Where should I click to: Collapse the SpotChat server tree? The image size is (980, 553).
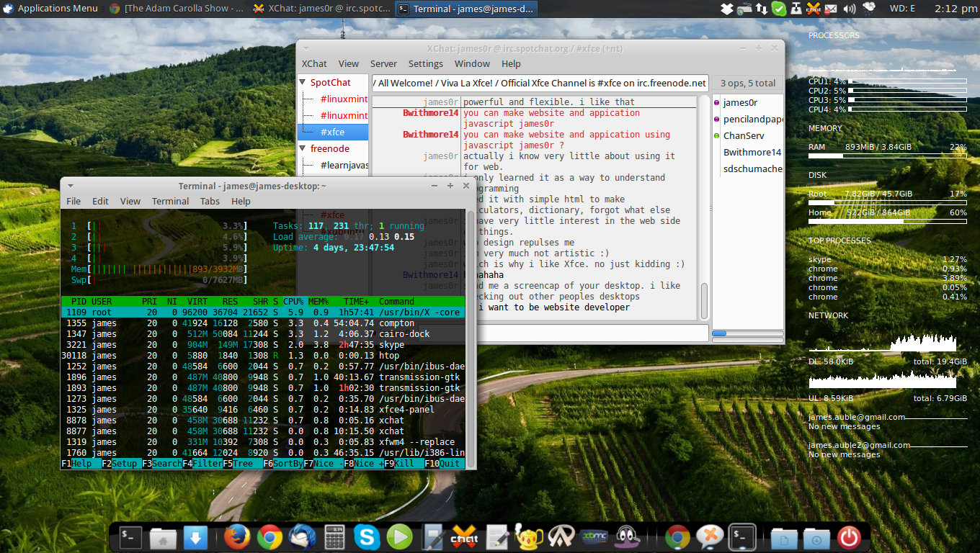(303, 83)
